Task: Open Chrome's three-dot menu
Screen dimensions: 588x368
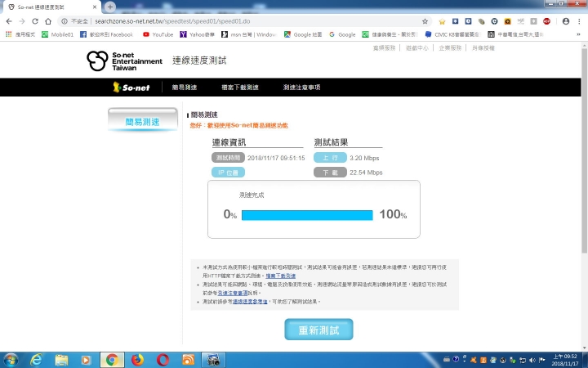Action: (579, 21)
